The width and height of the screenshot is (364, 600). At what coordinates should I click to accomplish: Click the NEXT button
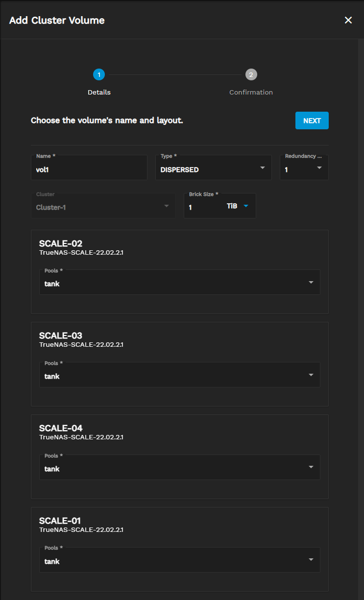[312, 120]
